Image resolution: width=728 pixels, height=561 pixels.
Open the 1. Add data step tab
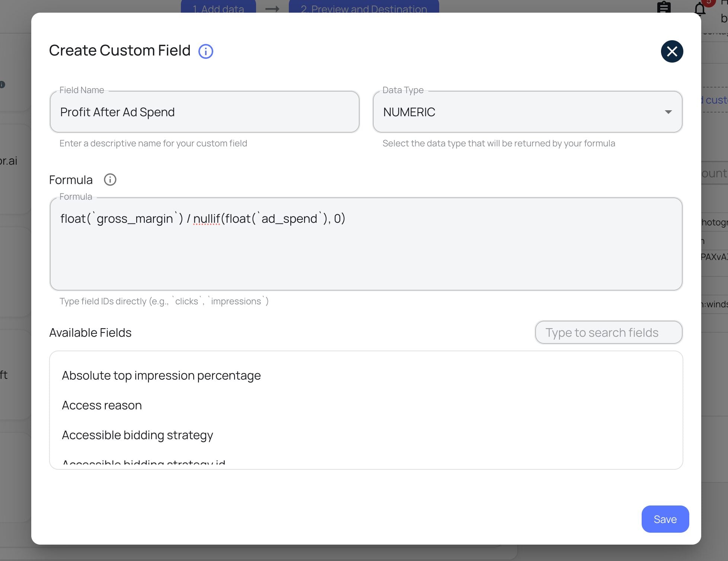218,7
